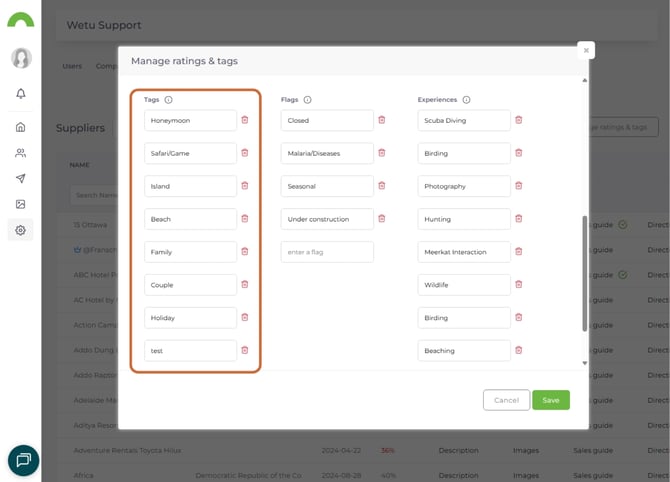Delete the Safari/Game tag
The height and width of the screenshot is (482, 670).
tap(245, 153)
